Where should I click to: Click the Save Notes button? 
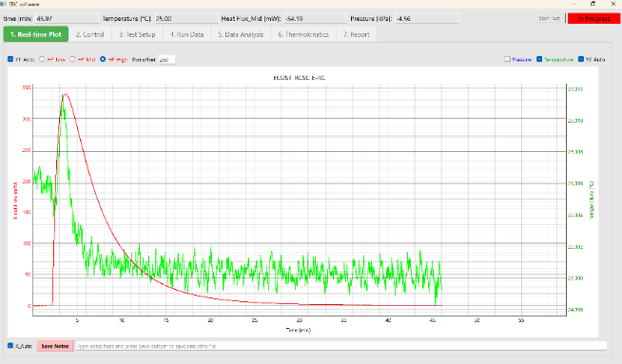coord(55,346)
